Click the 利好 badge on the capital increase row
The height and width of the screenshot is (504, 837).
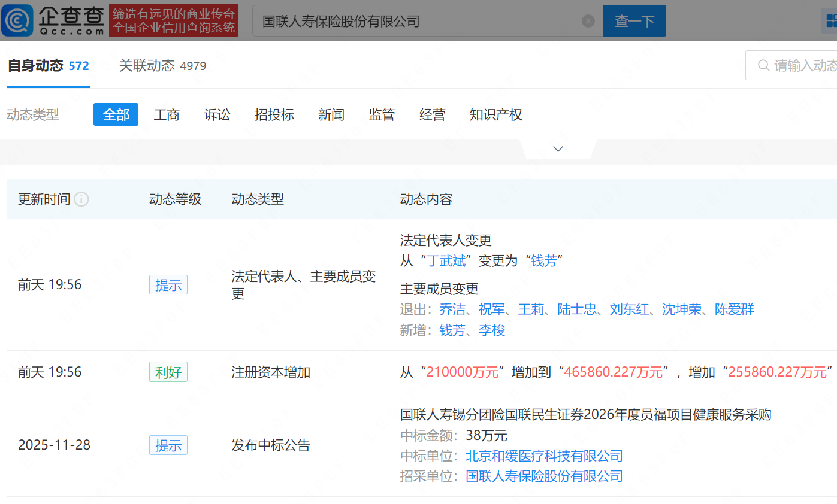pyautogui.click(x=168, y=371)
